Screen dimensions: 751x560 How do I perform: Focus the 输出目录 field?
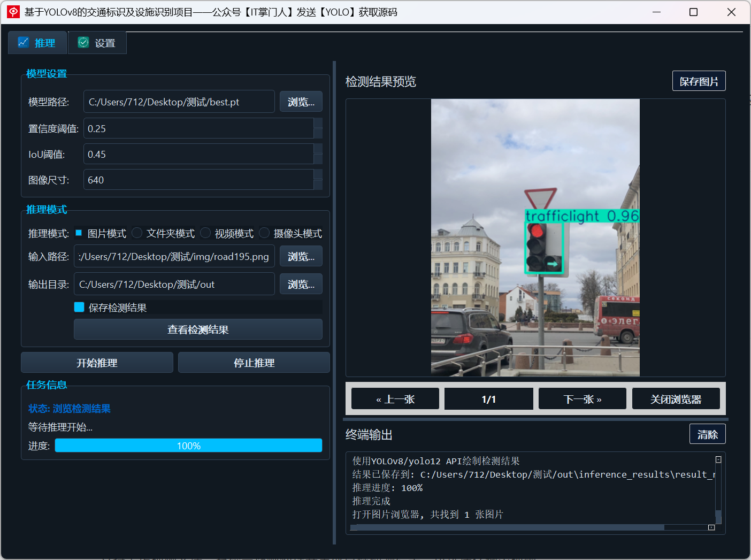(x=174, y=284)
